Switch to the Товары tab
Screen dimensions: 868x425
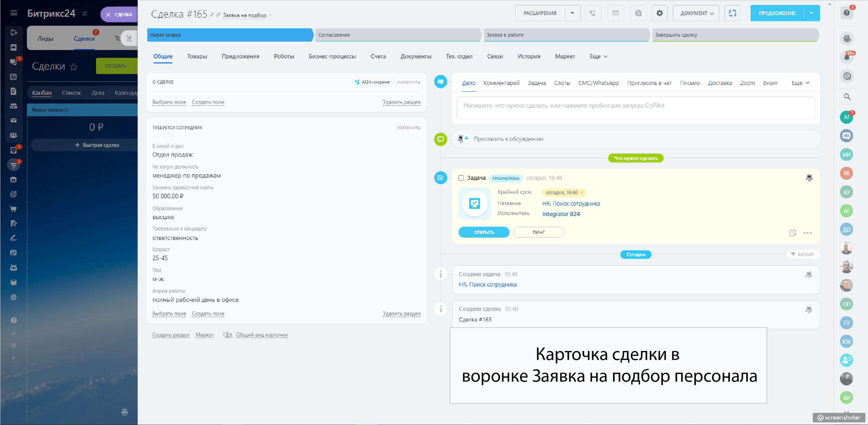197,56
